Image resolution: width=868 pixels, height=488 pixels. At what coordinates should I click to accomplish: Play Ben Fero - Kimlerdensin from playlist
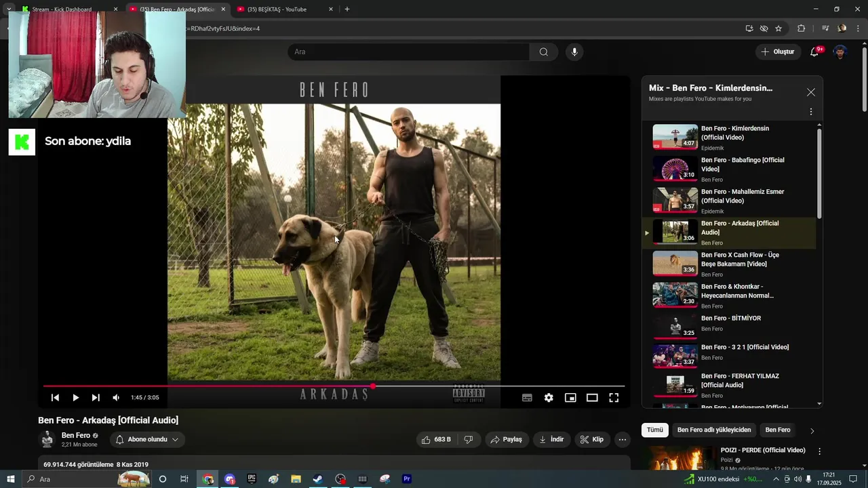[729, 137]
